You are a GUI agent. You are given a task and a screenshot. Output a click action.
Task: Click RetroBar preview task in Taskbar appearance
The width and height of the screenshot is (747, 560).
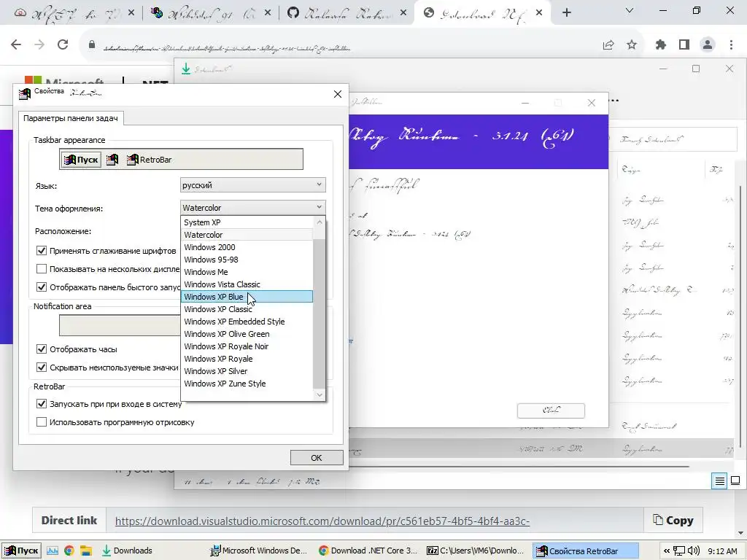pyautogui.click(x=149, y=160)
